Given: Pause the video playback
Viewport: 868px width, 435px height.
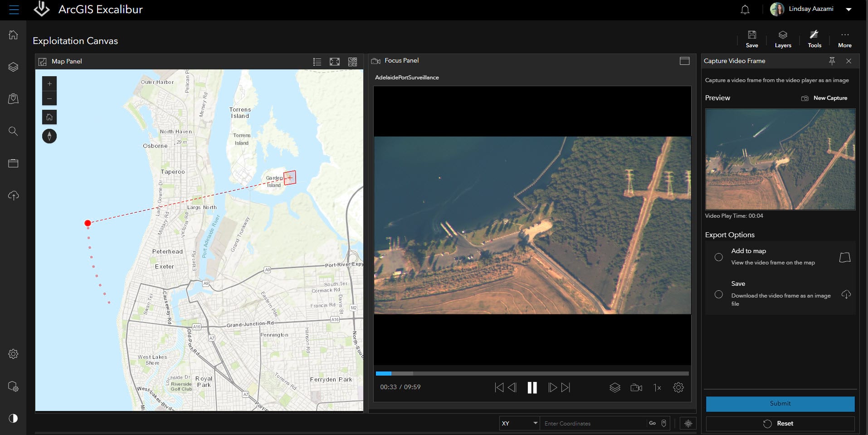Looking at the screenshot, I should (x=532, y=387).
